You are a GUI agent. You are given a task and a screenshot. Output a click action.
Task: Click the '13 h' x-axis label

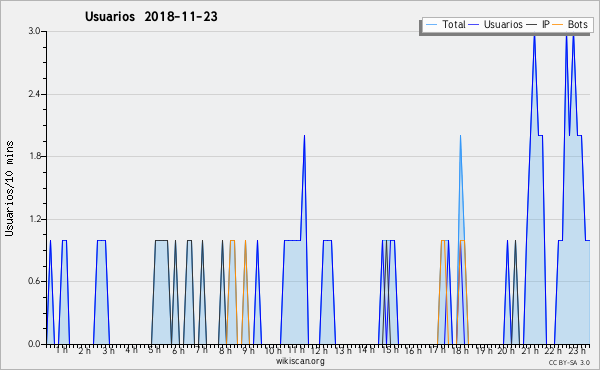coord(343,350)
